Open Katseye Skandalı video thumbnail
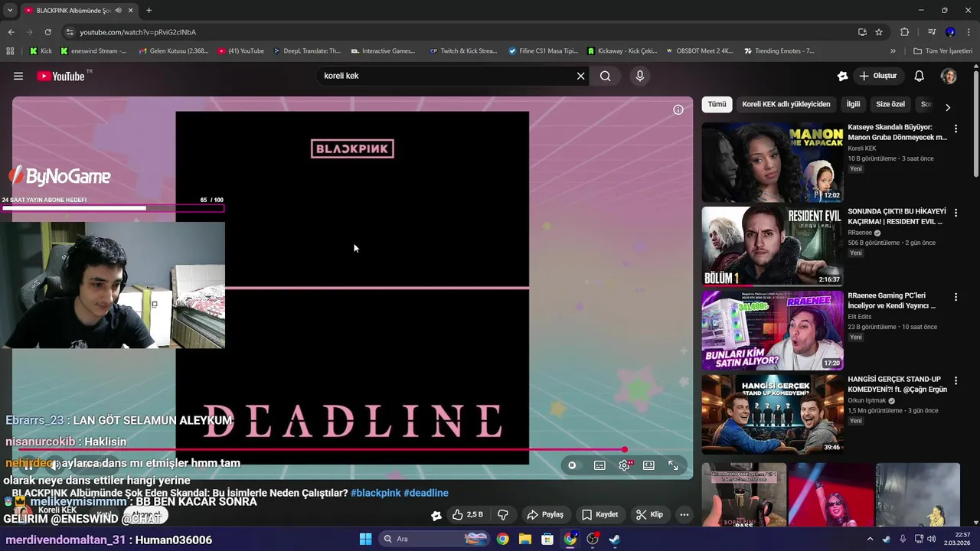 pyautogui.click(x=773, y=162)
